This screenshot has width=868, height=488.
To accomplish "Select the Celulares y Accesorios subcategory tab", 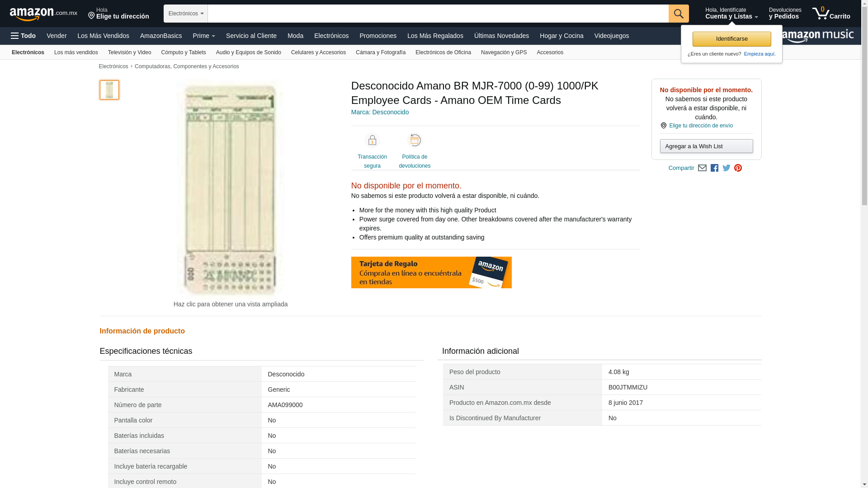I will [318, 52].
